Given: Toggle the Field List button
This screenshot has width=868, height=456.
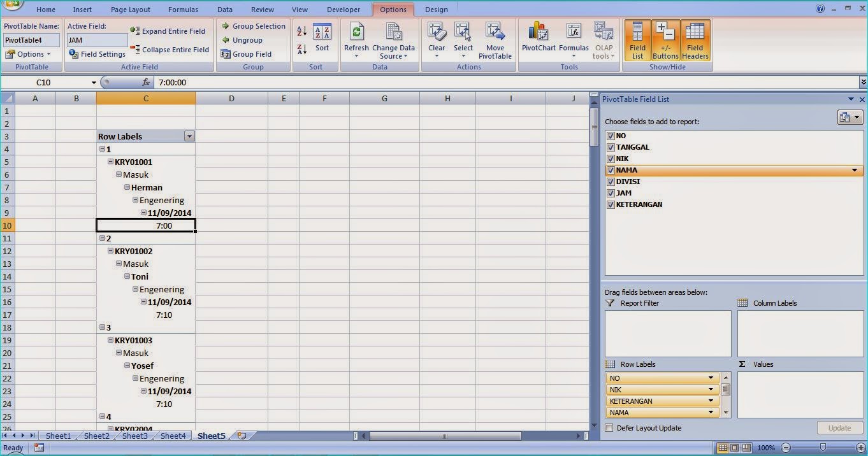Looking at the screenshot, I should (x=637, y=39).
